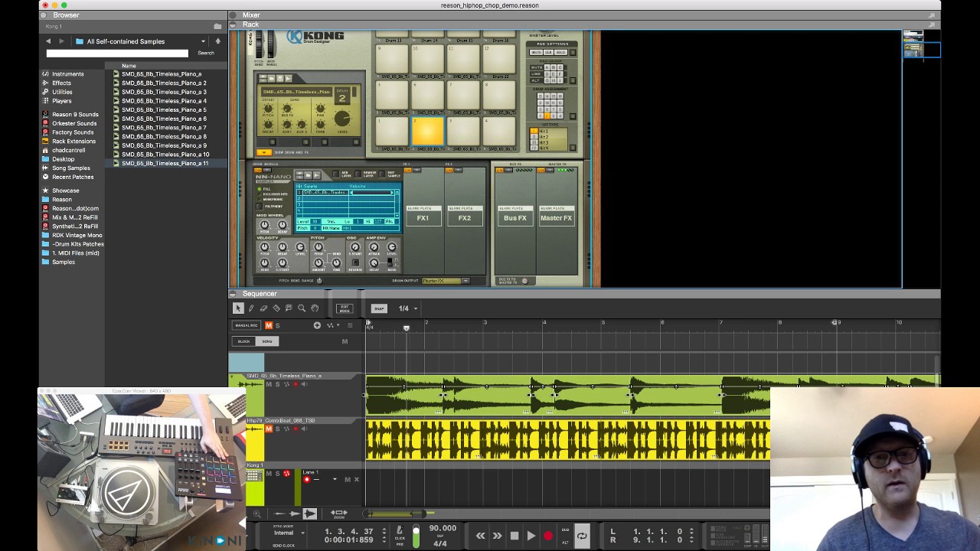
Task: Go up one folder level in Browser
Action: pyautogui.click(x=217, y=41)
